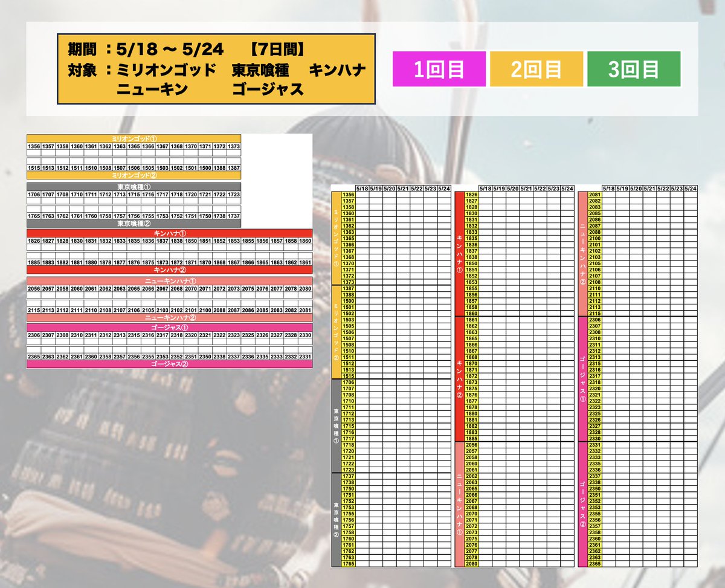Screen dimensions: 725x588
Task: Click the 期間 5/18〜5/24 info panel
Action: click(x=216, y=69)
